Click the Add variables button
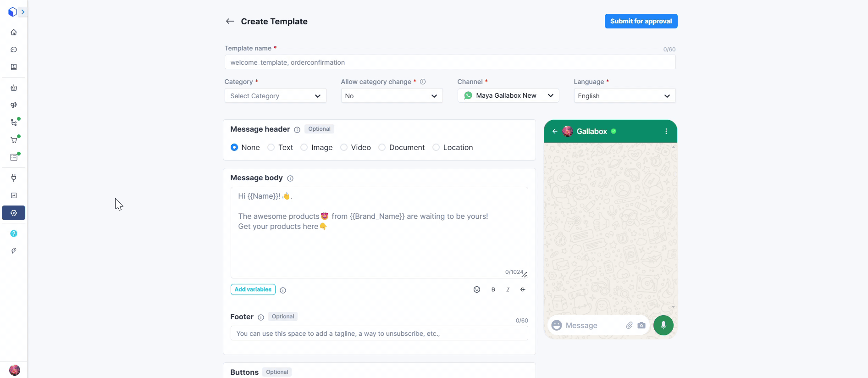Screen dimensions: 868x378 pyautogui.click(x=253, y=289)
